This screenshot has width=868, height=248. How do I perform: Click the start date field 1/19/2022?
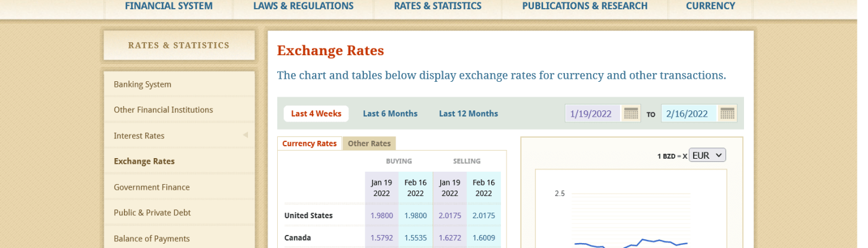click(591, 113)
